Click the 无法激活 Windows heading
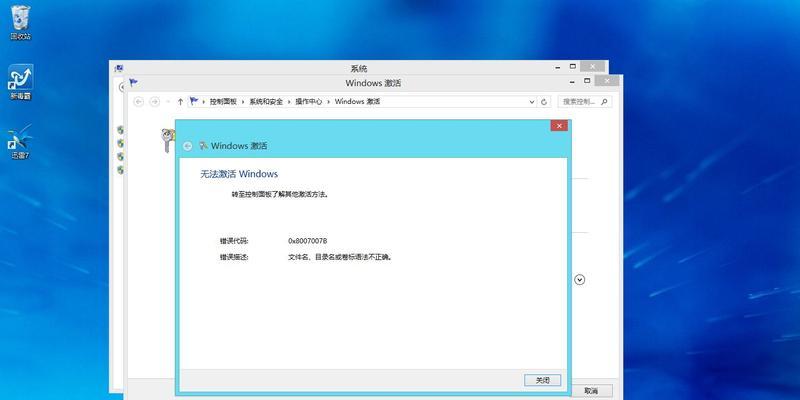This screenshot has width=800, height=400. [x=239, y=174]
